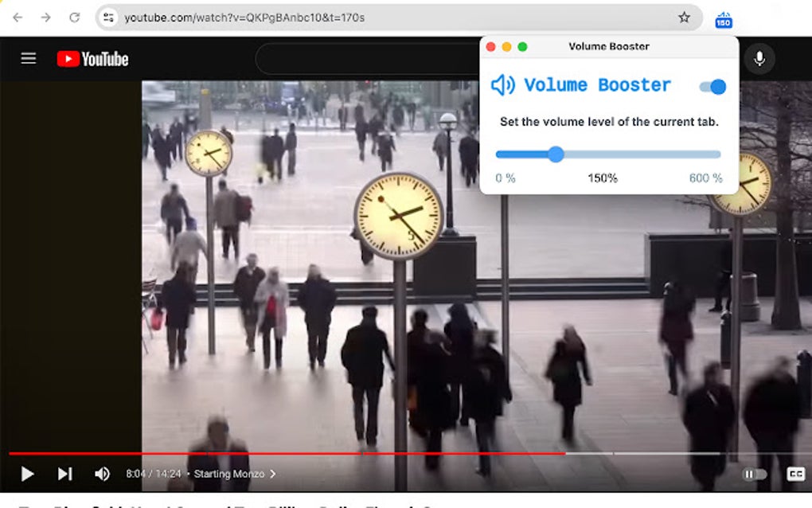Play the YouTube video
The width and height of the screenshot is (812, 508).
27,474
